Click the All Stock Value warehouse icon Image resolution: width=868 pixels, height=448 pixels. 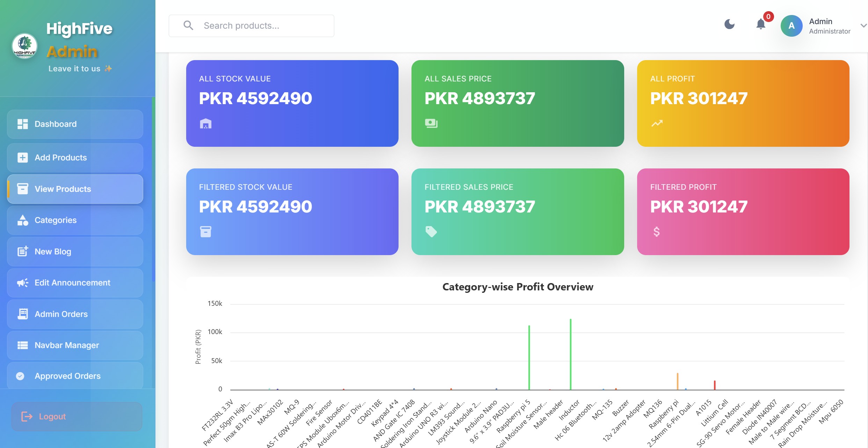[x=205, y=124]
